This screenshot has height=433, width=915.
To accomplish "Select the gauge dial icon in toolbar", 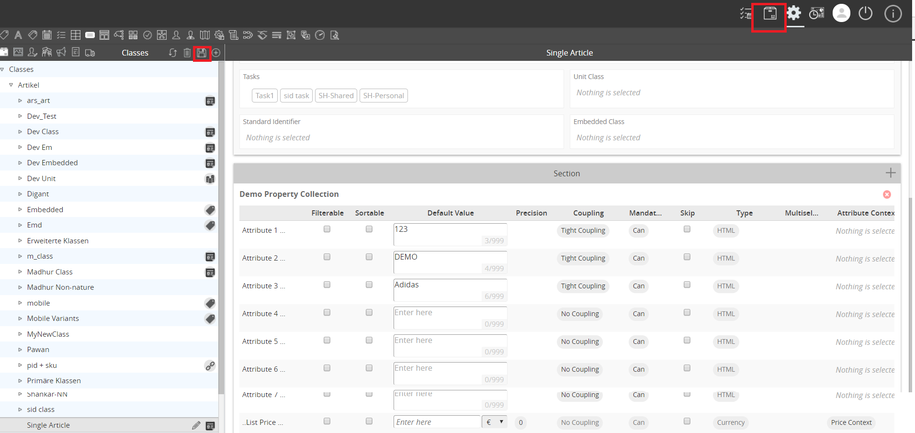I will (320, 35).
